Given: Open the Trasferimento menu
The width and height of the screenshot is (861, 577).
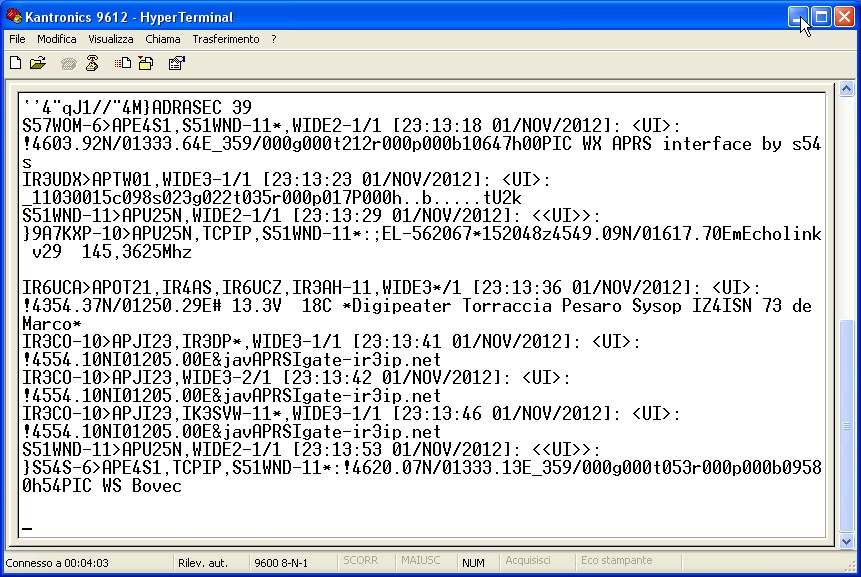Looking at the screenshot, I should [x=226, y=39].
